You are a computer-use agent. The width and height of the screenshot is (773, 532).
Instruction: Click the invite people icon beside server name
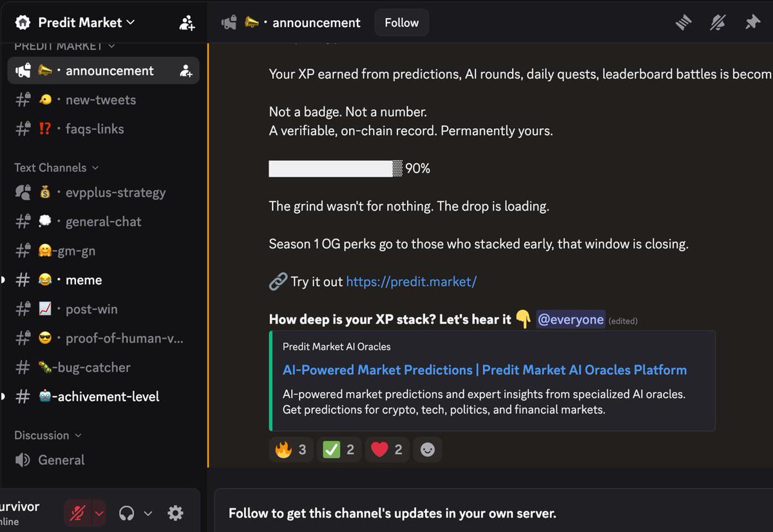187,23
